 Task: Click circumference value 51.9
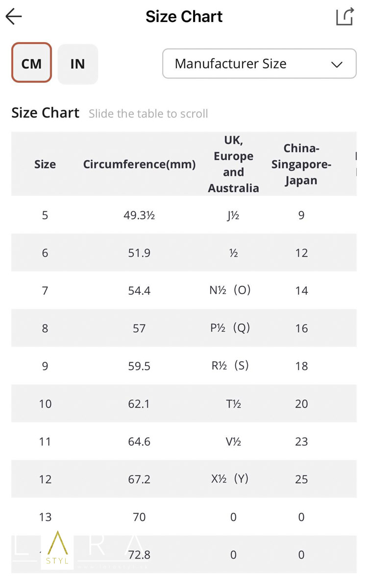point(139,253)
